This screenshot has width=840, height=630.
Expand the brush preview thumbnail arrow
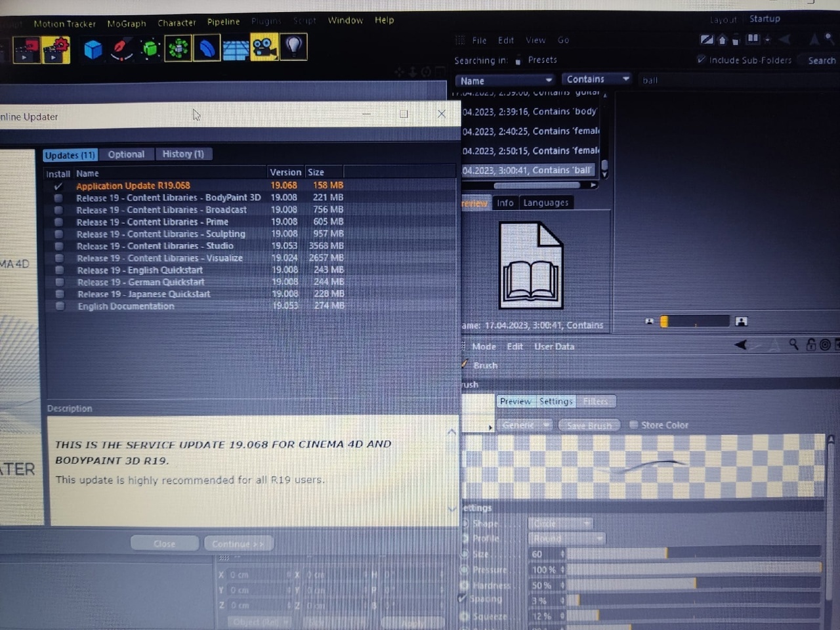click(490, 427)
